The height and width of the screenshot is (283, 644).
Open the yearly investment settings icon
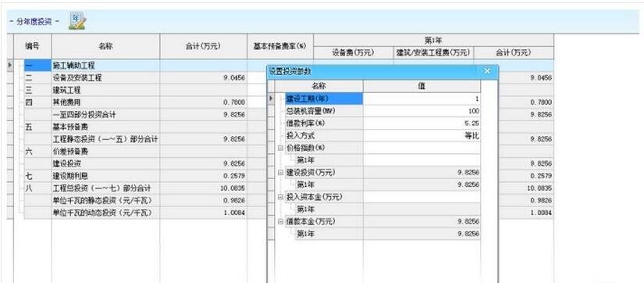(76, 21)
